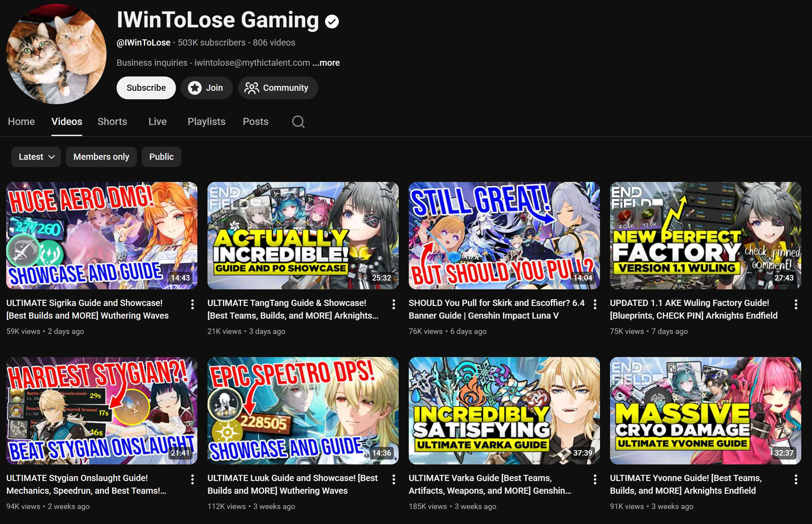The width and height of the screenshot is (812, 524).
Task: Expand channel description with ...more
Action: [x=326, y=62]
